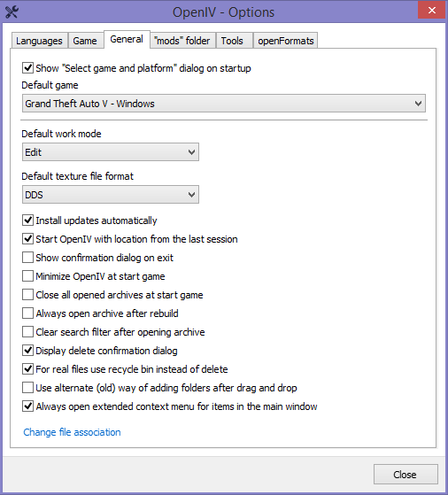
Task: Disable Install updates automatically
Action: pyautogui.click(x=27, y=220)
